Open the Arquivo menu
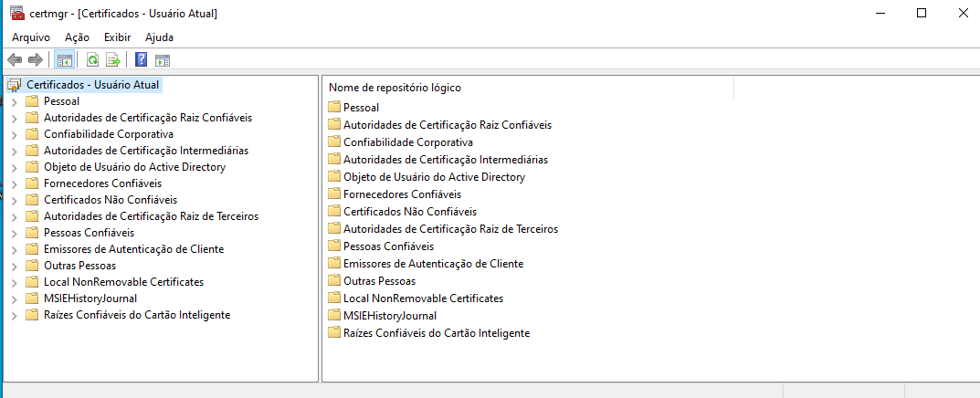Screen dimensions: 980x398 [x=31, y=37]
